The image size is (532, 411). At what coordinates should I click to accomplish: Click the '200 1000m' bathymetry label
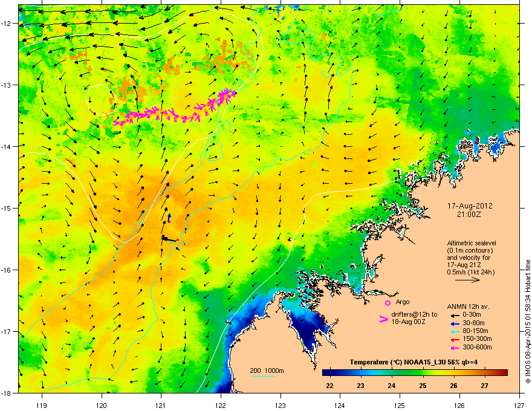[267, 371]
